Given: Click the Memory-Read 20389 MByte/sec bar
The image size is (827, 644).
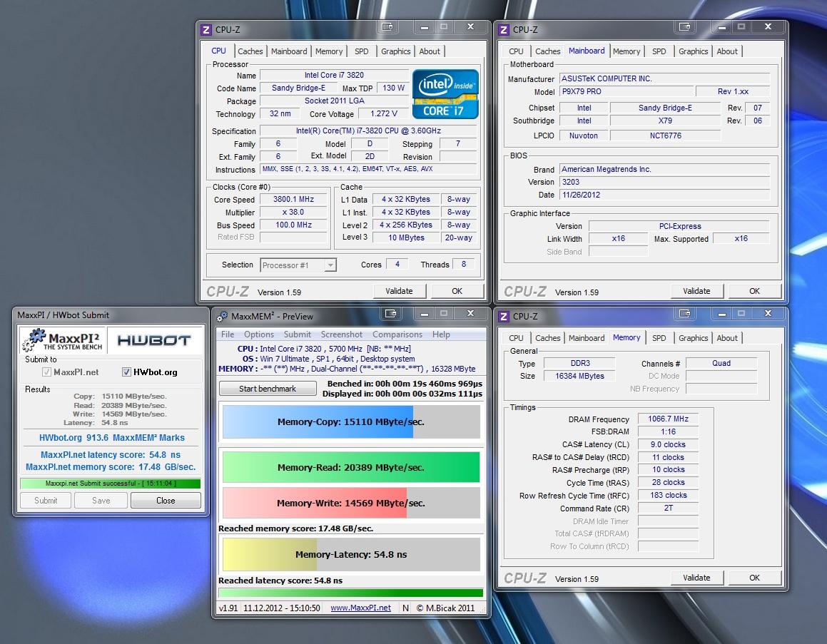Looking at the screenshot, I should (351, 467).
